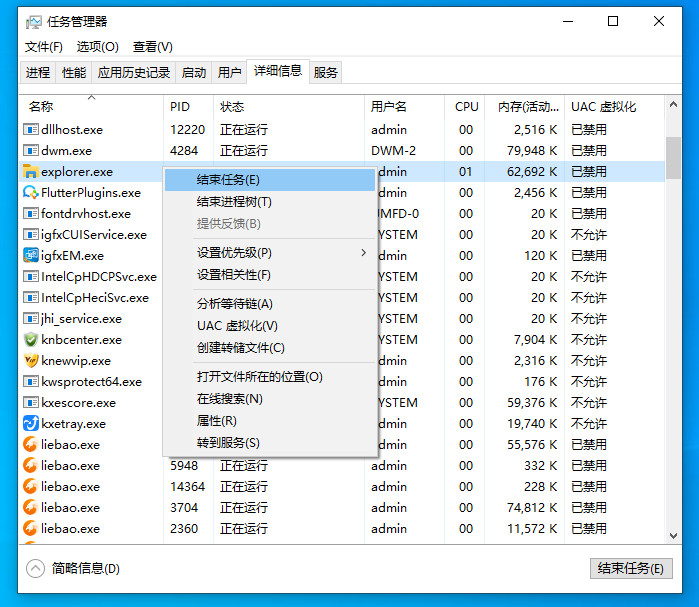Screen dimensions: 699x607
Task: Click the igfxEM.exe icon
Action: pos(31,256)
